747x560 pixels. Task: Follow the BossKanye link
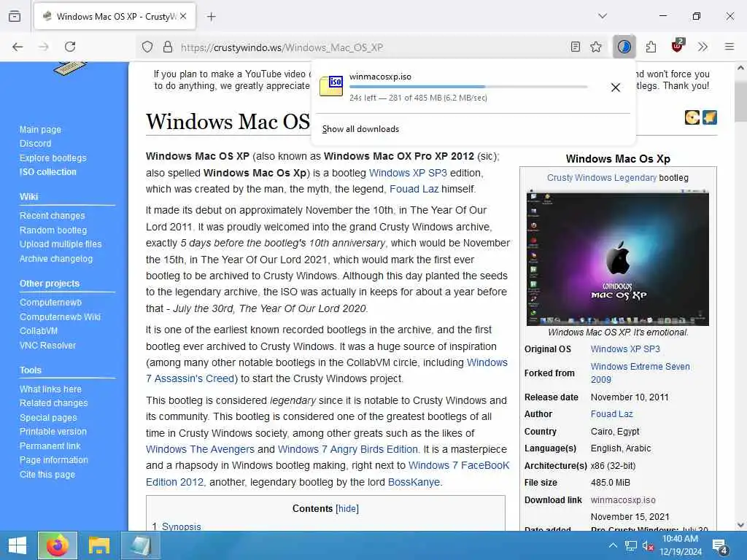(414, 482)
